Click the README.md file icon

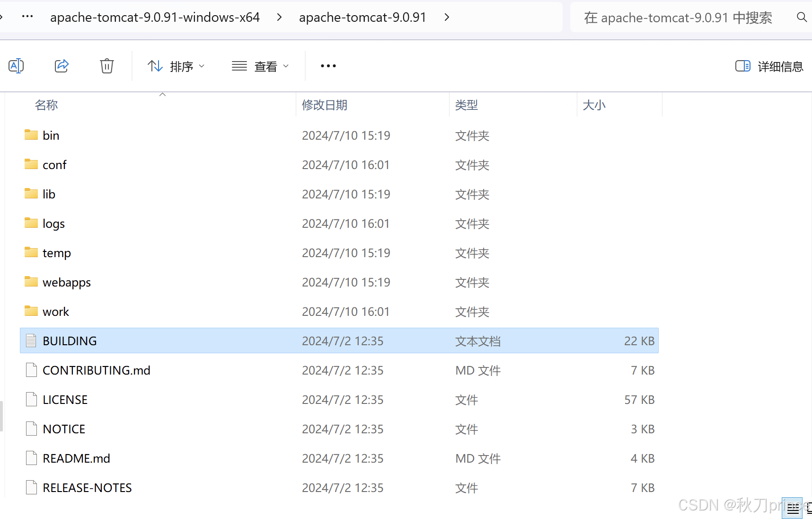(x=31, y=458)
